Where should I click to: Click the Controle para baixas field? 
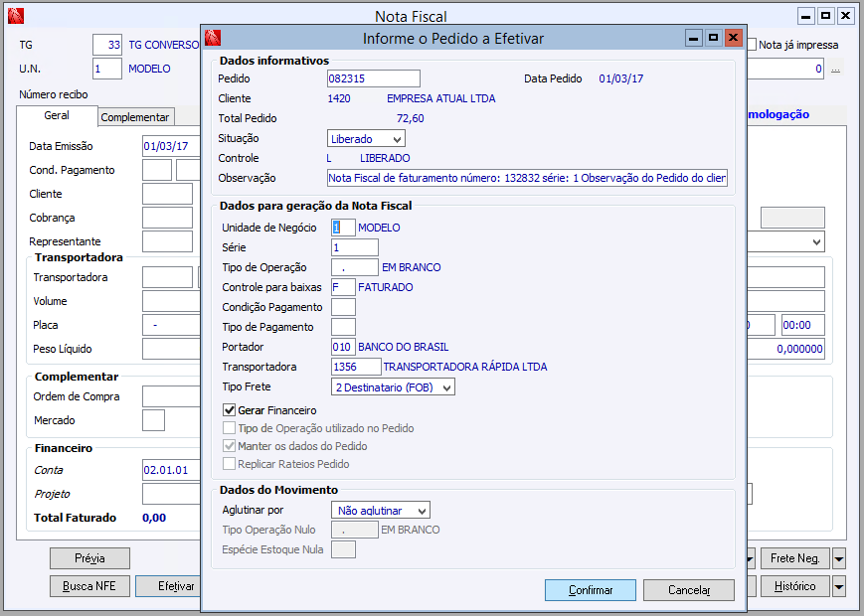[x=343, y=287]
